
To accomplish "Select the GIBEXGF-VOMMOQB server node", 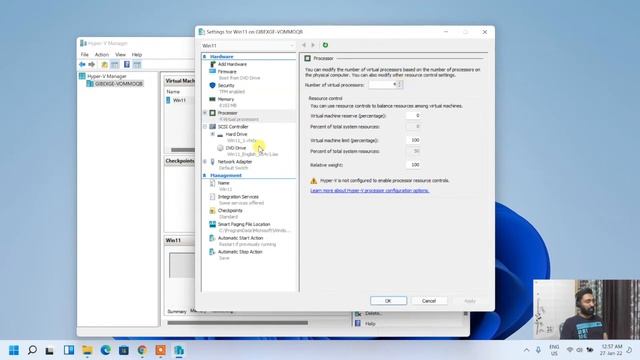I will click(x=119, y=84).
